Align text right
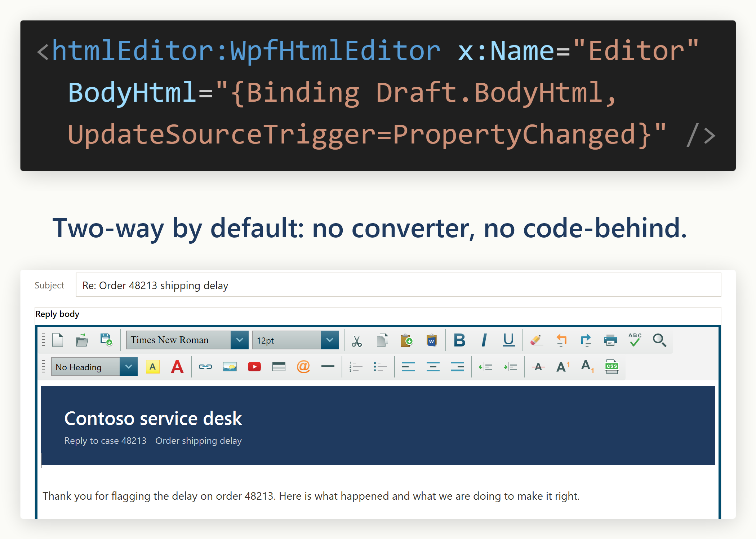The image size is (756, 539). click(457, 367)
